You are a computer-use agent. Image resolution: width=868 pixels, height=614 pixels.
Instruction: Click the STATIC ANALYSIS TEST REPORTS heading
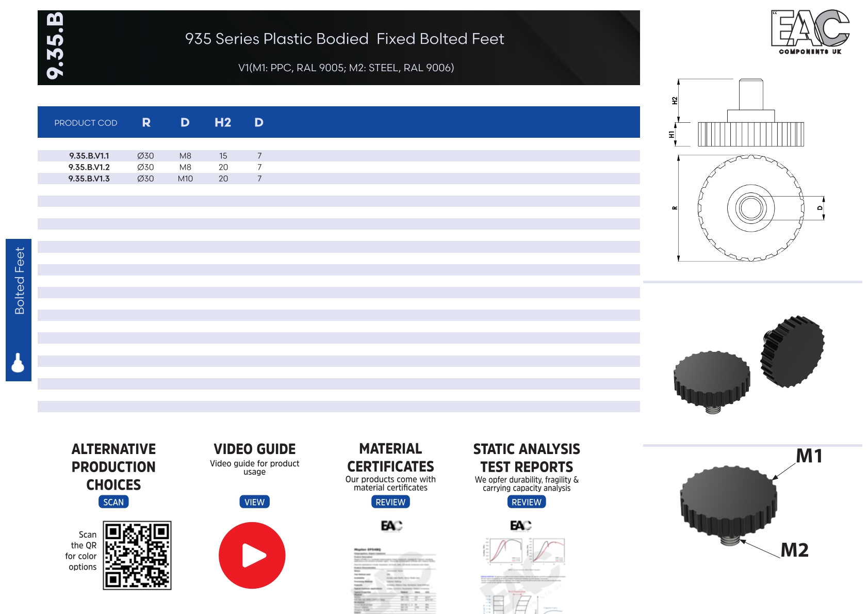click(x=527, y=458)
